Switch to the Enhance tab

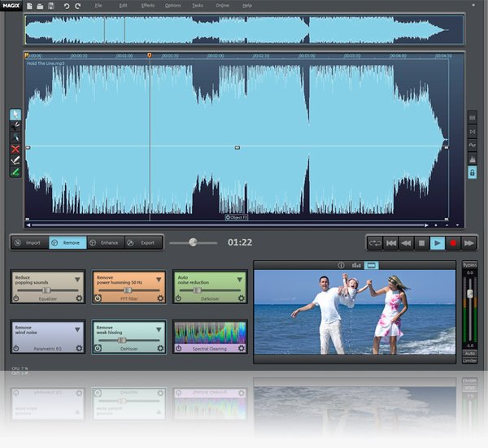[x=106, y=242]
